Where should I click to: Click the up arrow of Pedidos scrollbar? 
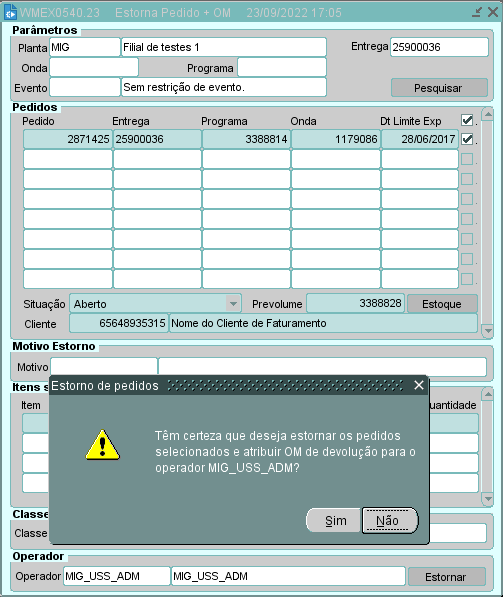click(488, 114)
